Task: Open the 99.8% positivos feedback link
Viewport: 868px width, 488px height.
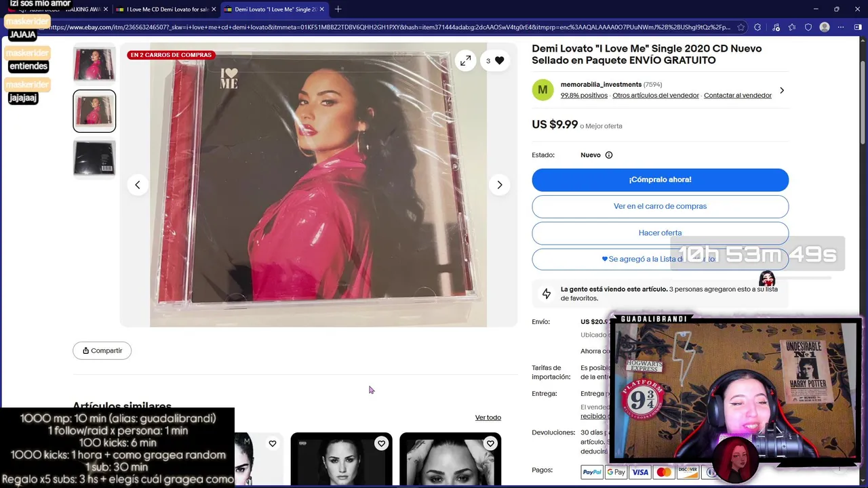Action: (x=584, y=96)
